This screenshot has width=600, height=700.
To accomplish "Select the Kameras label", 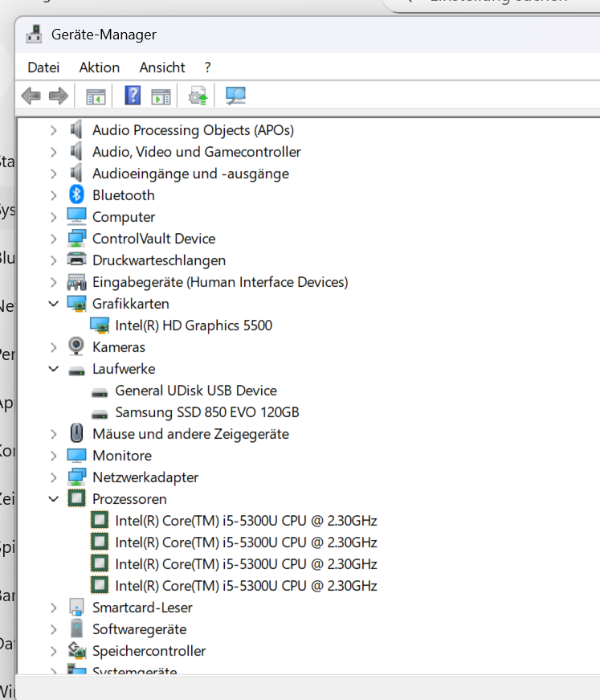I will pyautogui.click(x=119, y=347).
